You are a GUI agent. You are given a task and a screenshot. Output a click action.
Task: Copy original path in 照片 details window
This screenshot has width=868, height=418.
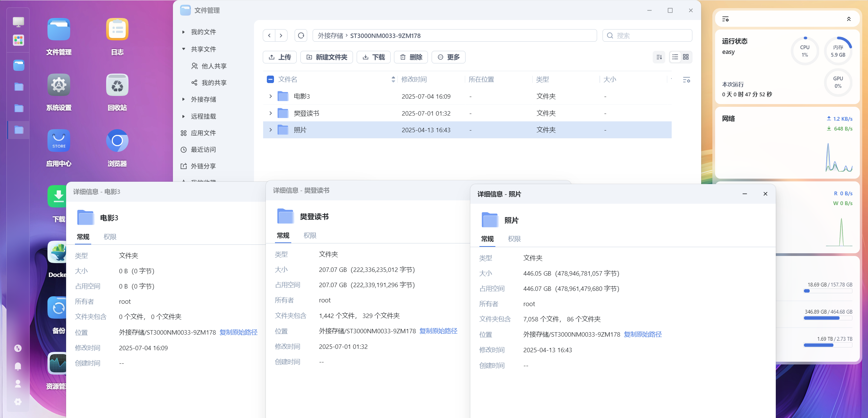click(x=643, y=334)
